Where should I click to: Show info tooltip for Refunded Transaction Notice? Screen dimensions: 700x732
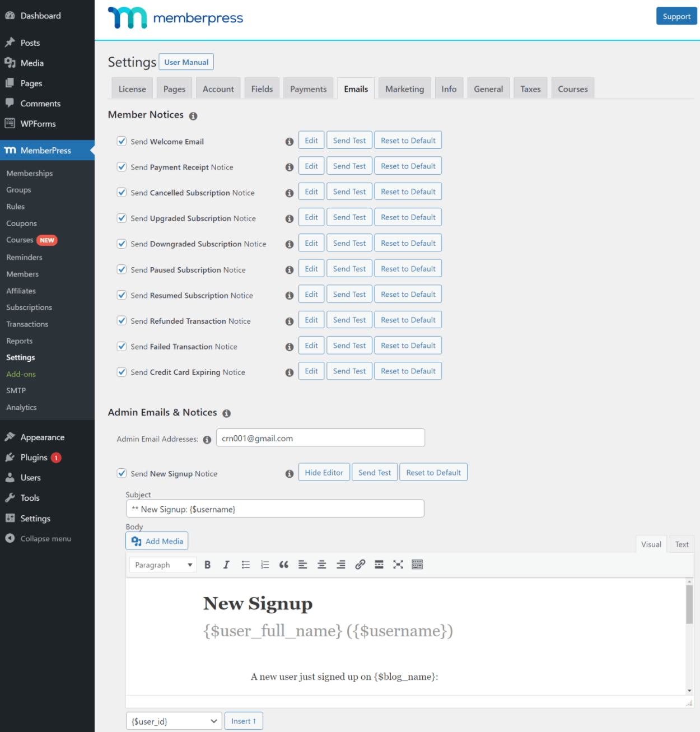tap(290, 321)
